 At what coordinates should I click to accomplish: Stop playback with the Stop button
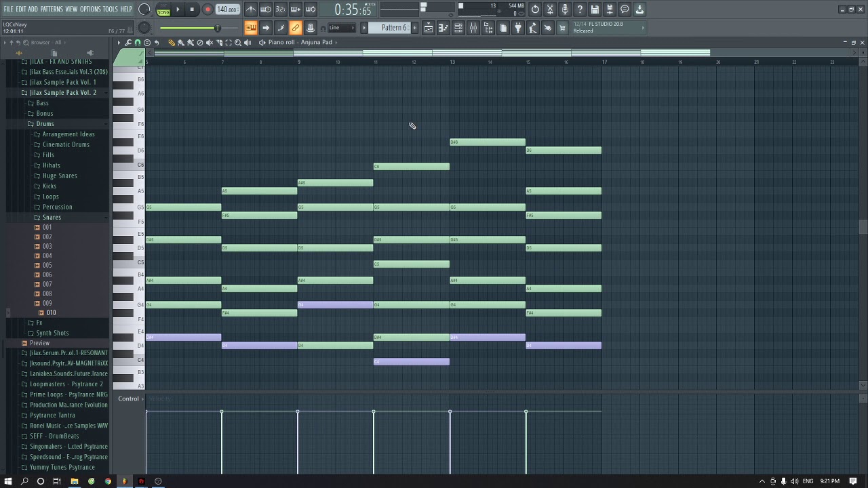[x=192, y=9]
